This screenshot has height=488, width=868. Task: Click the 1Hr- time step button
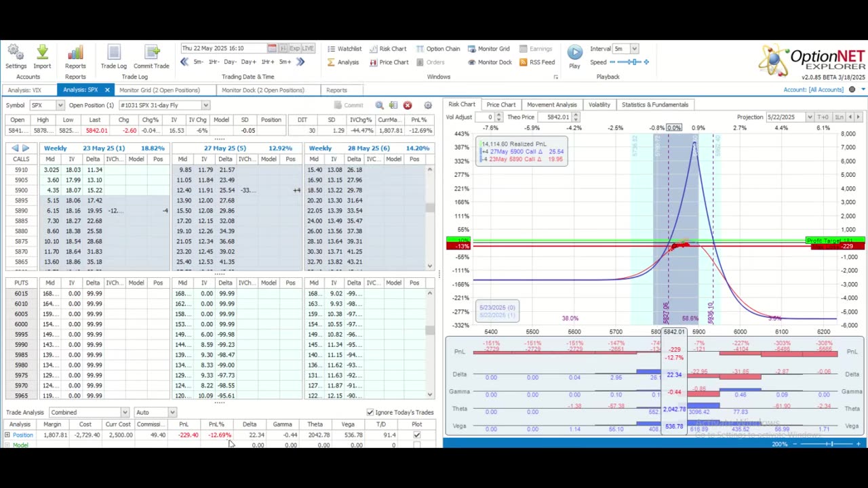[x=214, y=62]
